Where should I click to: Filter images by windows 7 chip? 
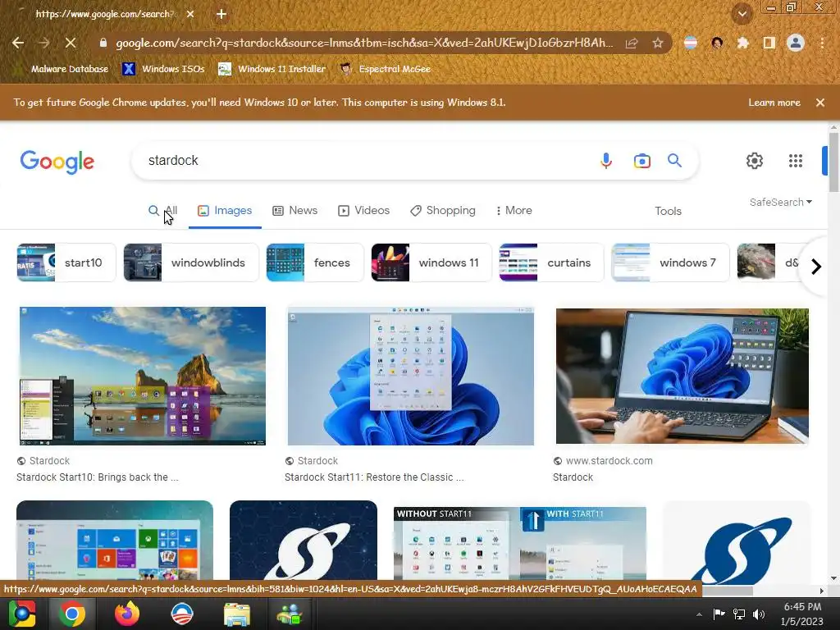[x=670, y=262]
